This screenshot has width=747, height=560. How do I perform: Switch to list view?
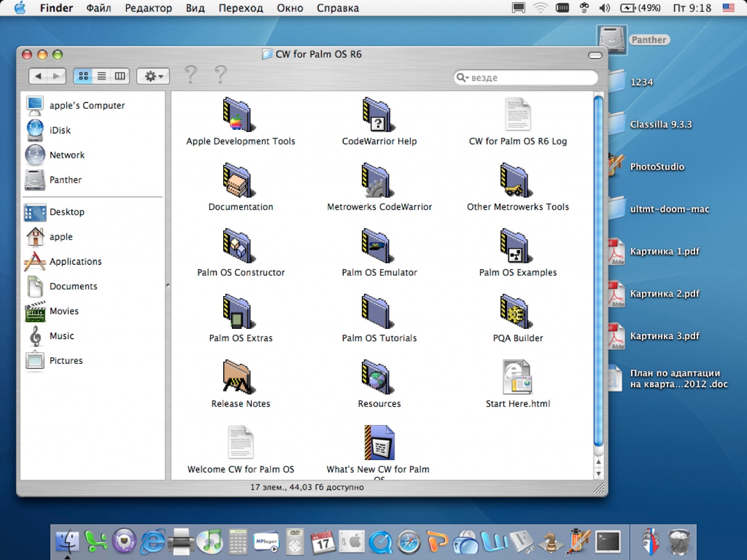coord(101,76)
